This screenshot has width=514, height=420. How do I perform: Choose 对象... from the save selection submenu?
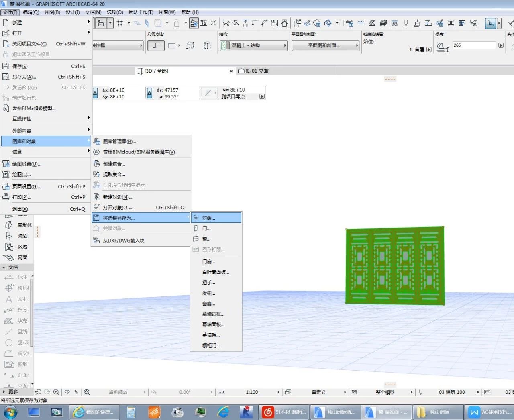[216, 218]
